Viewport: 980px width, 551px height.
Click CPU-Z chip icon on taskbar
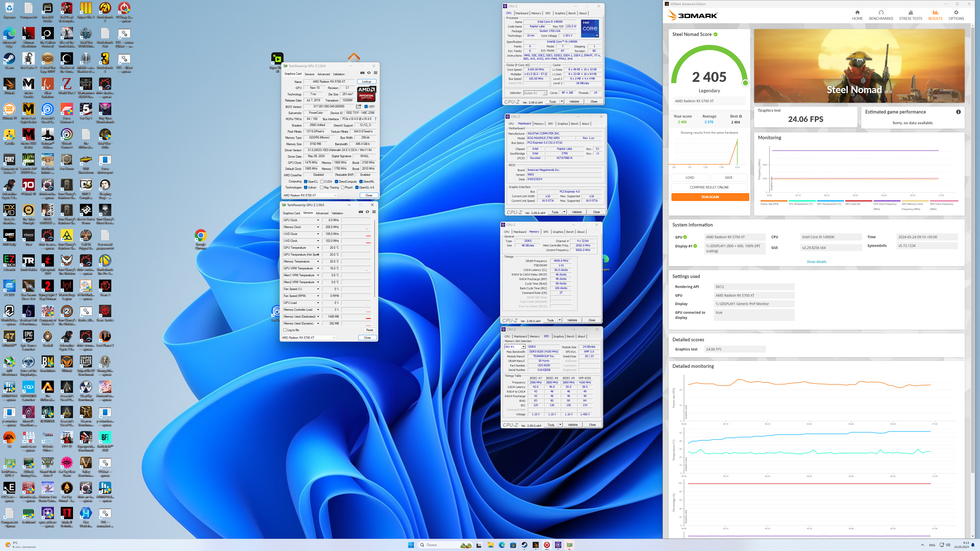pos(558,545)
